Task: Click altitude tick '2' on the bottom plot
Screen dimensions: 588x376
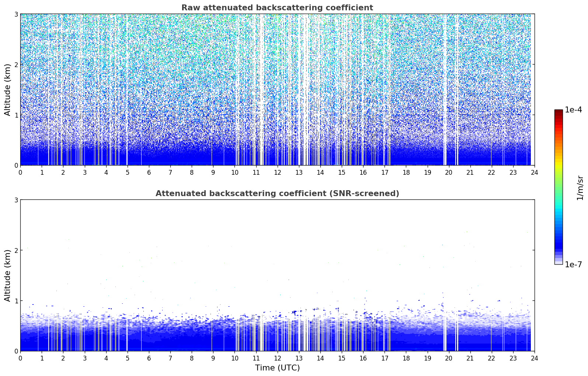Action: click(x=16, y=250)
